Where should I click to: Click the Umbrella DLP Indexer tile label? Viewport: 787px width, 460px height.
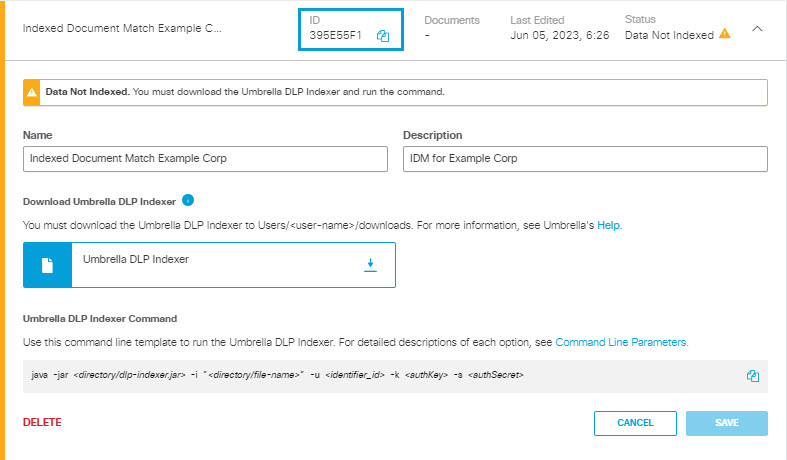(x=136, y=259)
